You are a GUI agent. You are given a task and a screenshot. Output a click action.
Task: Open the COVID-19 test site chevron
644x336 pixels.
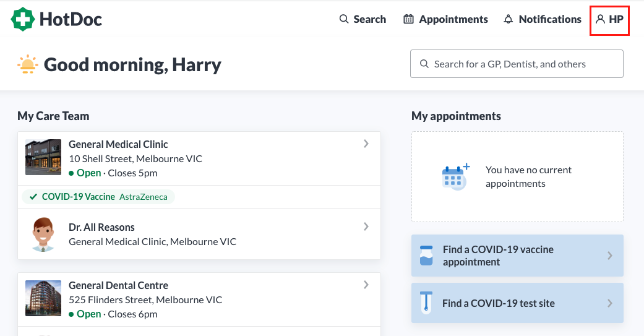tap(610, 303)
